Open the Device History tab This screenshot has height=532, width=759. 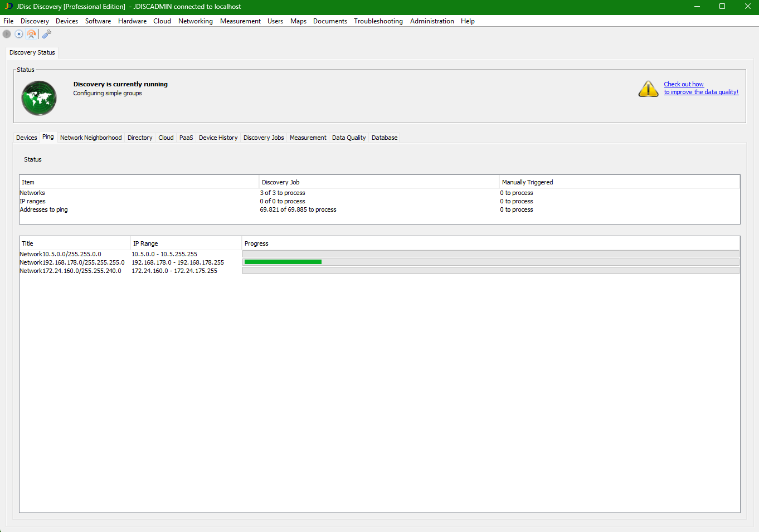(218, 138)
